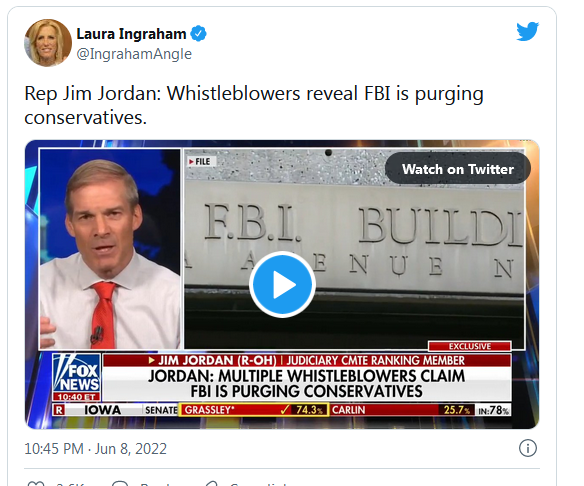Click the Watch on Twitter button
Screen dimensions: 584x486
(458, 169)
